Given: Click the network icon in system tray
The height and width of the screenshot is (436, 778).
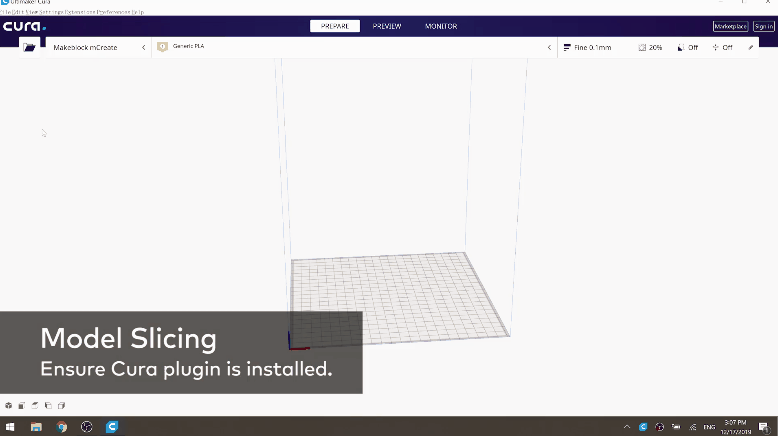Looking at the screenshot, I should coord(693,427).
